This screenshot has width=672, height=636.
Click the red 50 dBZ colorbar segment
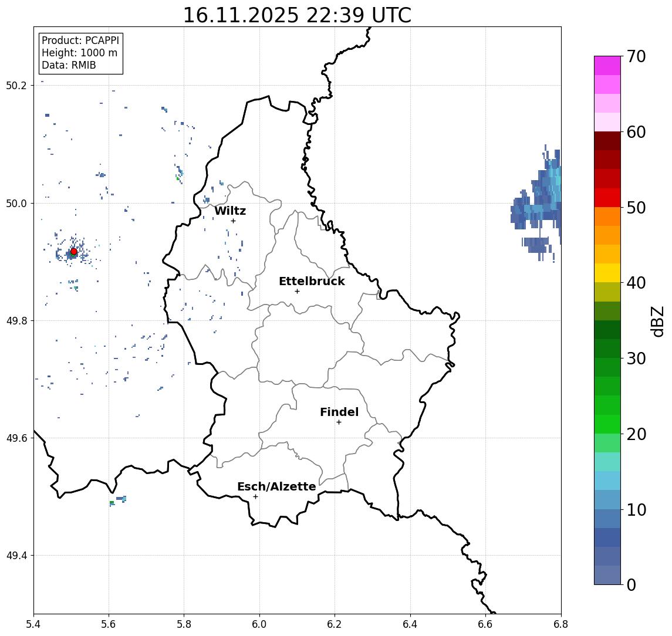[x=607, y=198]
